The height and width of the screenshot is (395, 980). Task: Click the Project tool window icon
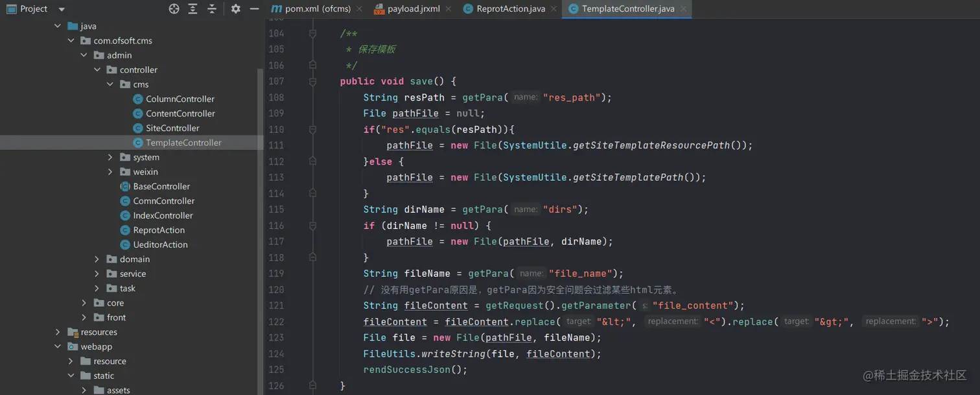[x=11, y=8]
